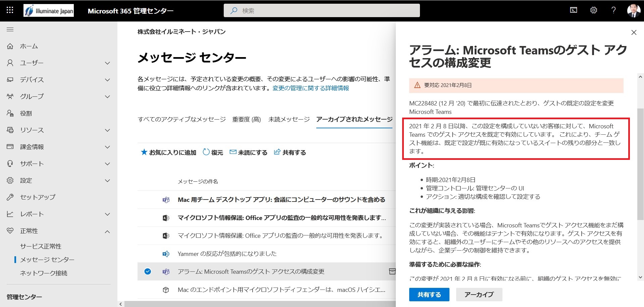Open Cloud Shell terminal icon in header
Viewport: 644px width, 307px height.
(574, 10)
